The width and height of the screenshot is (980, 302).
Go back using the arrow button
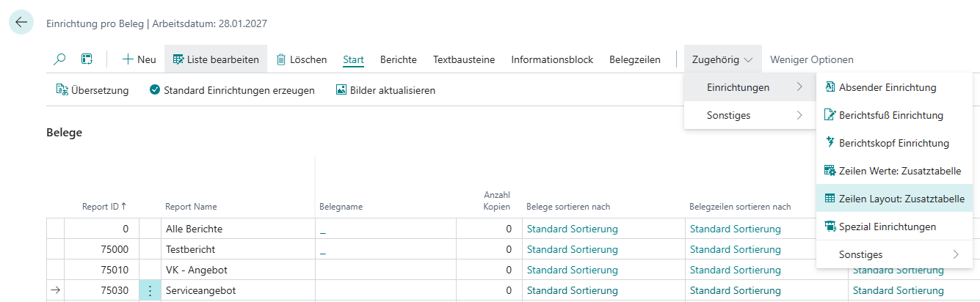click(x=21, y=22)
